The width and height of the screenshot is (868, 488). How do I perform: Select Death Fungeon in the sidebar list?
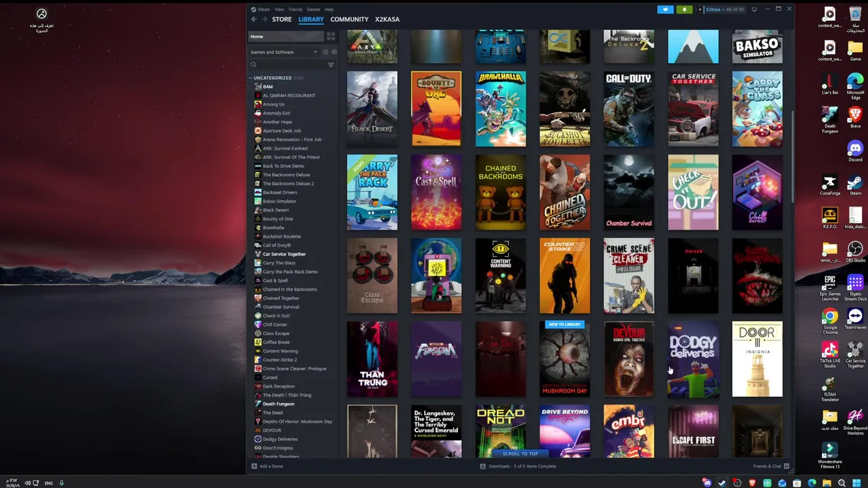click(x=279, y=404)
